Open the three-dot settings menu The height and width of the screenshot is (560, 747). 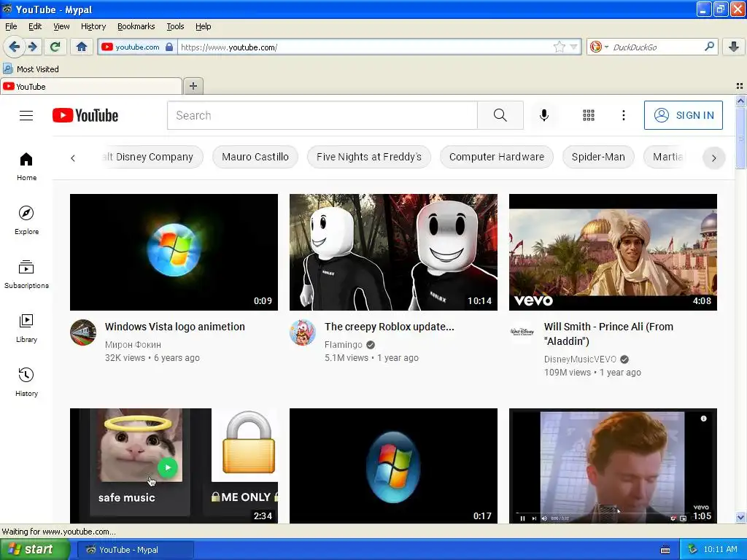coord(623,115)
